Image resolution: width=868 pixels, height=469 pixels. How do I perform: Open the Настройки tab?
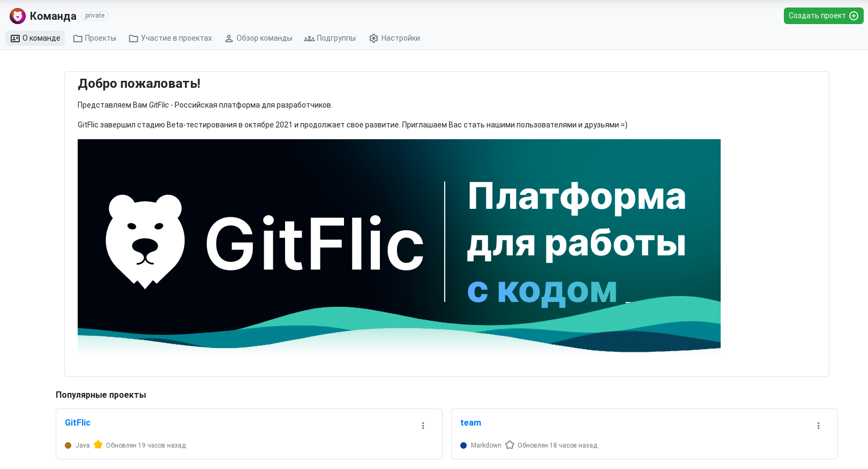[394, 38]
